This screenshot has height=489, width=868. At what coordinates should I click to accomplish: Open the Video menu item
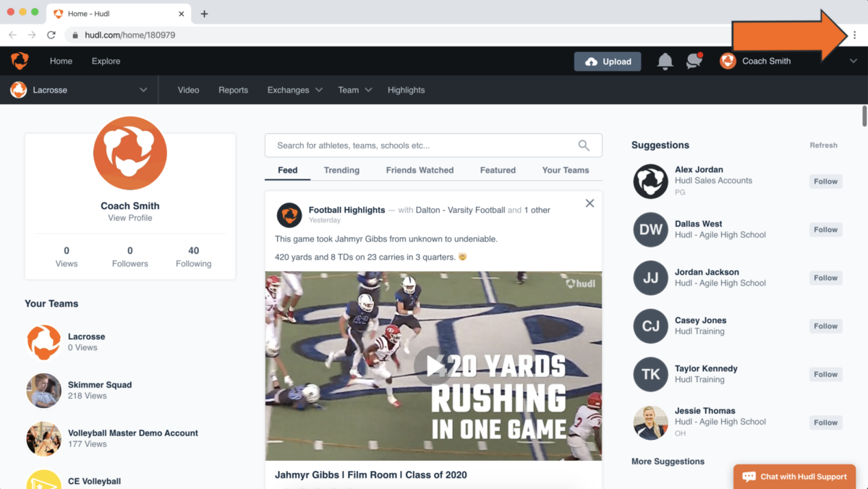tap(188, 90)
